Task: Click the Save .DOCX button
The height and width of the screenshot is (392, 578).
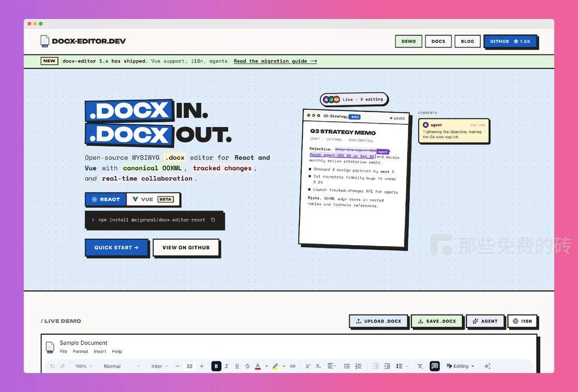Action: click(437, 321)
